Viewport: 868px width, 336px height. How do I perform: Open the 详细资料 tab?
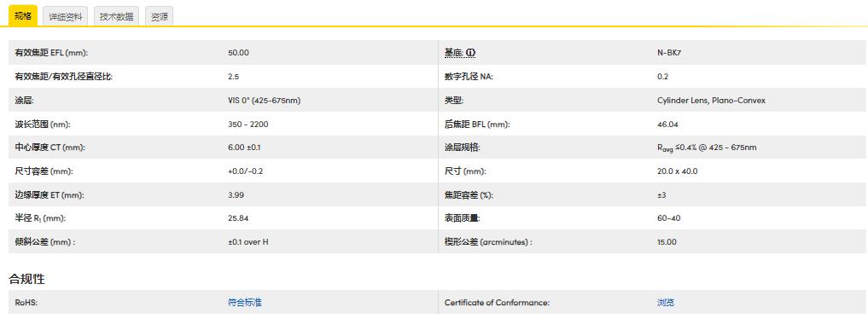click(66, 16)
